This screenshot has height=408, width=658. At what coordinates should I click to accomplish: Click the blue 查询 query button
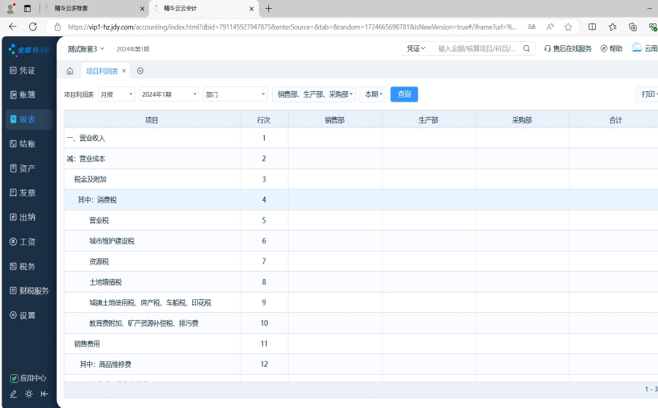click(x=404, y=94)
